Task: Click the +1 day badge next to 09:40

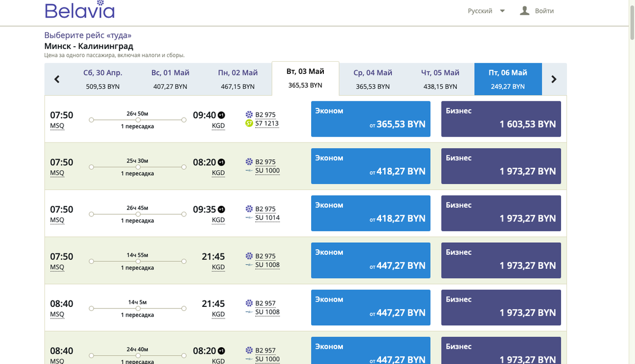Action: [221, 115]
